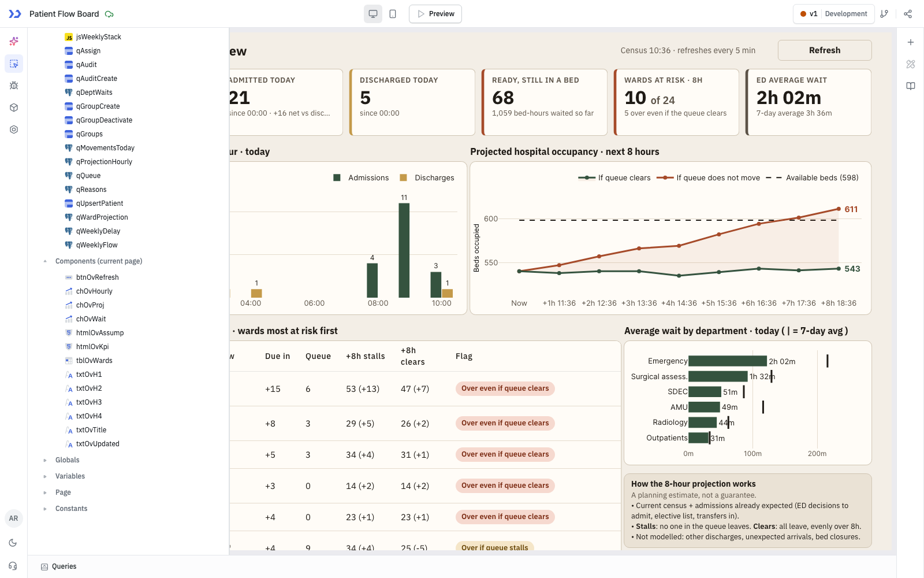Switch to desktop viewport icon

(x=373, y=14)
